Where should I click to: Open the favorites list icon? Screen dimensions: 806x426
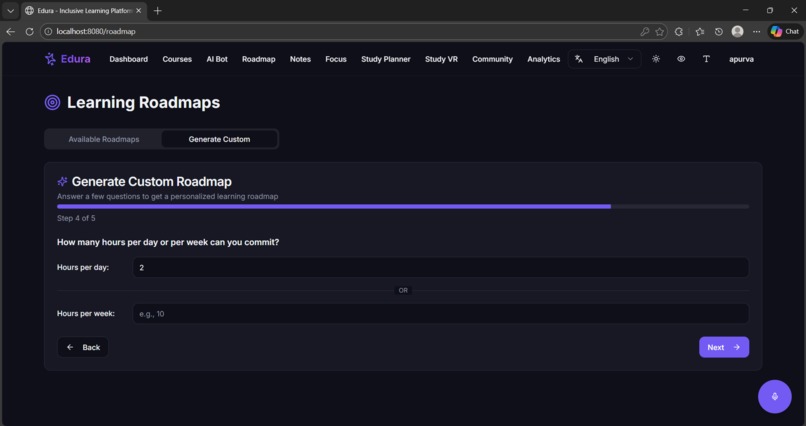pyautogui.click(x=700, y=31)
